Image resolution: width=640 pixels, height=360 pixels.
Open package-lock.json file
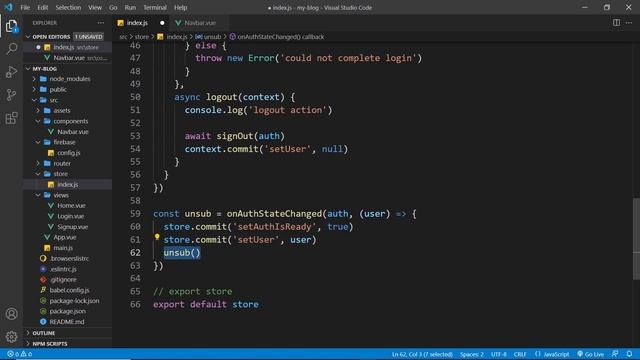click(x=67, y=301)
